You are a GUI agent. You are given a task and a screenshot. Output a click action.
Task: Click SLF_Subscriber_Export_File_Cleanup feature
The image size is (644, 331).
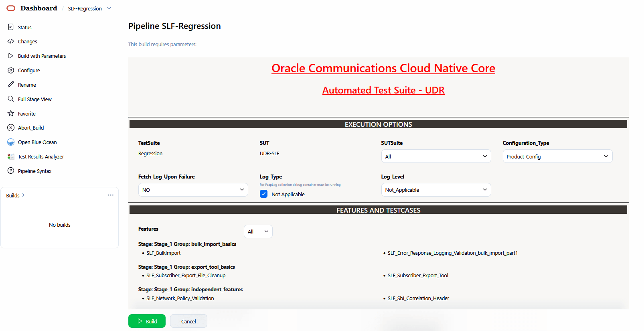pos(186,276)
